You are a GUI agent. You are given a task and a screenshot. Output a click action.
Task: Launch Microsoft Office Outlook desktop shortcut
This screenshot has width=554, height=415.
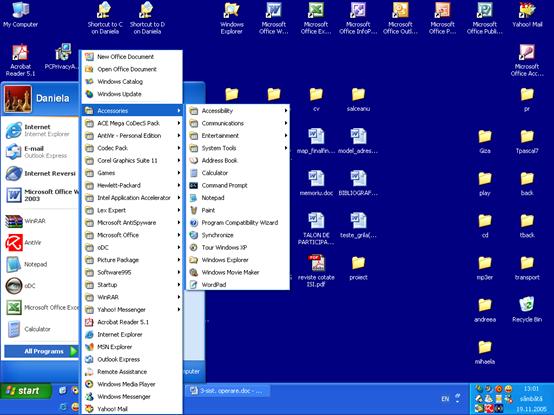pos(400,18)
